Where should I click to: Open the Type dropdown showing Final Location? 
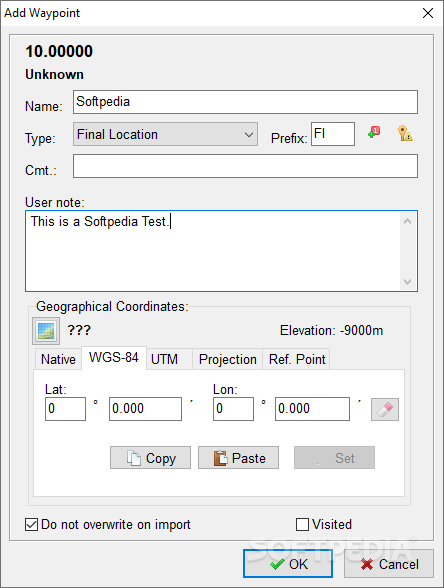[x=165, y=134]
